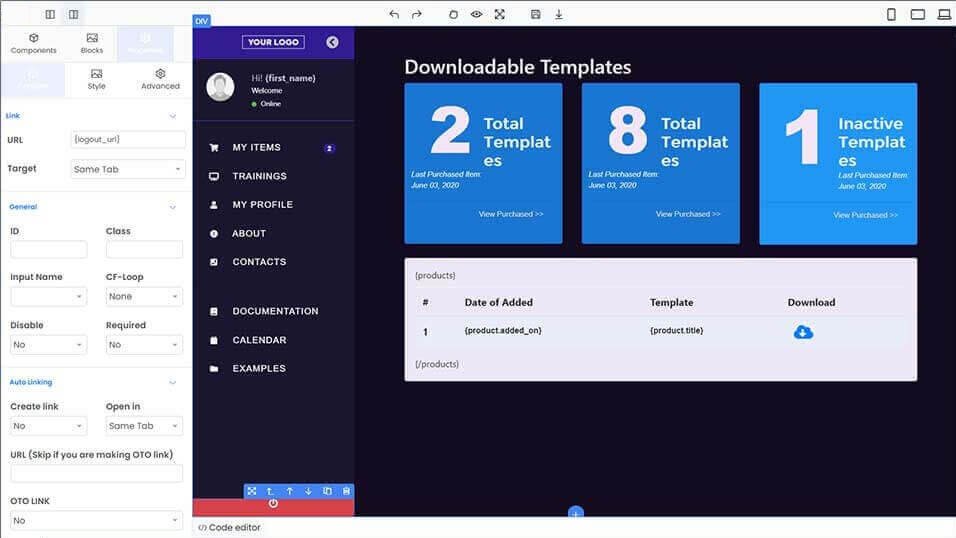
Task: Click the fullscreen icon in top toolbar
Action: pyautogui.click(x=499, y=14)
